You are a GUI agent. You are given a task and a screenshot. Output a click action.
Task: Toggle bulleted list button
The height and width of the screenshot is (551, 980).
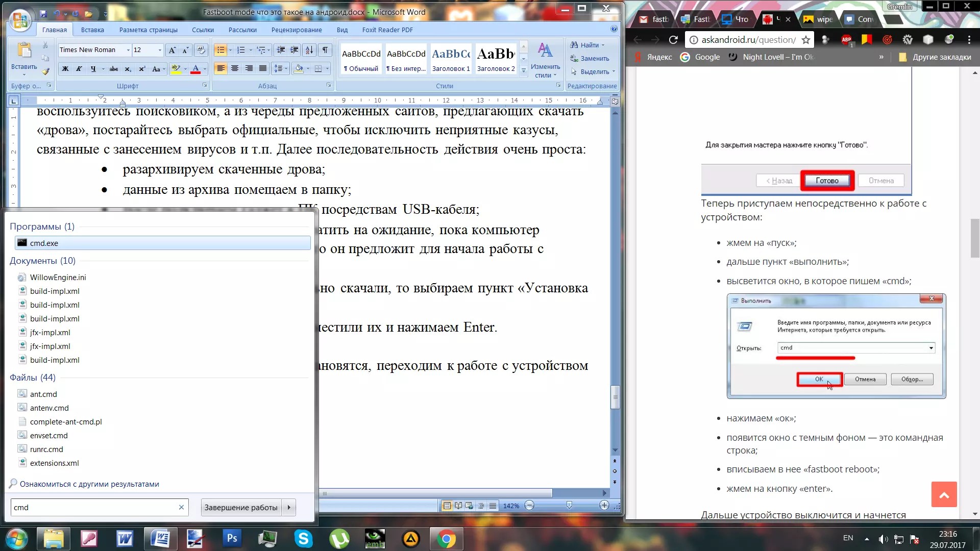[220, 50]
